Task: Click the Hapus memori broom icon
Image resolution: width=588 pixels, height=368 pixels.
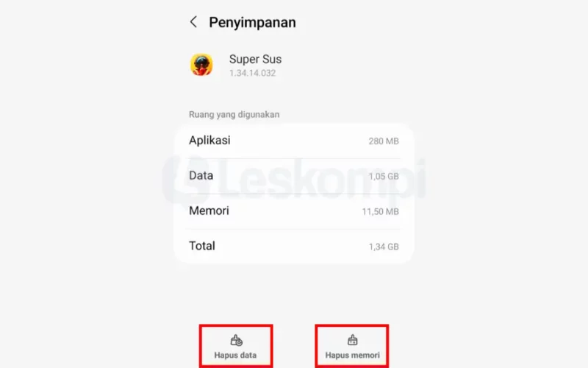Action: (x=353, y=340)
